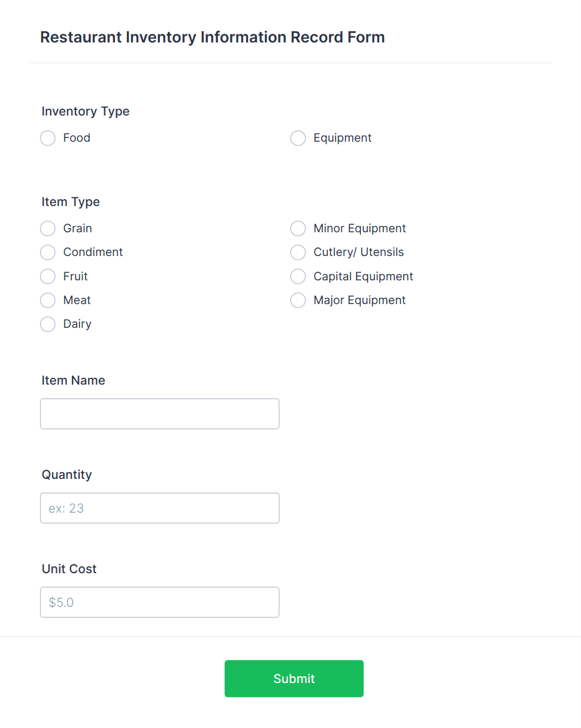The image size is (581, 728).
Task: Click the Major Equipment label
Action: click(x=359, y=300)
